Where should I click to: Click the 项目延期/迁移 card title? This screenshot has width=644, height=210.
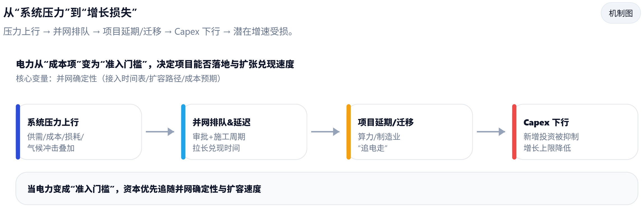point(386,122)
